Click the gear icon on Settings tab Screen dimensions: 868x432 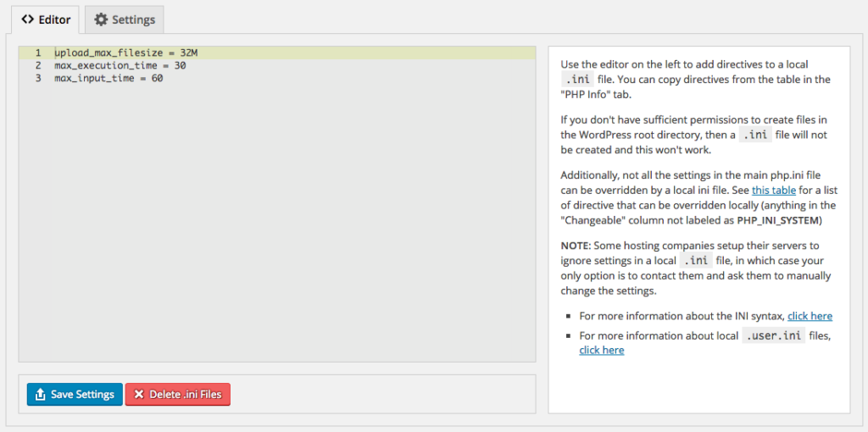point(101,19)
